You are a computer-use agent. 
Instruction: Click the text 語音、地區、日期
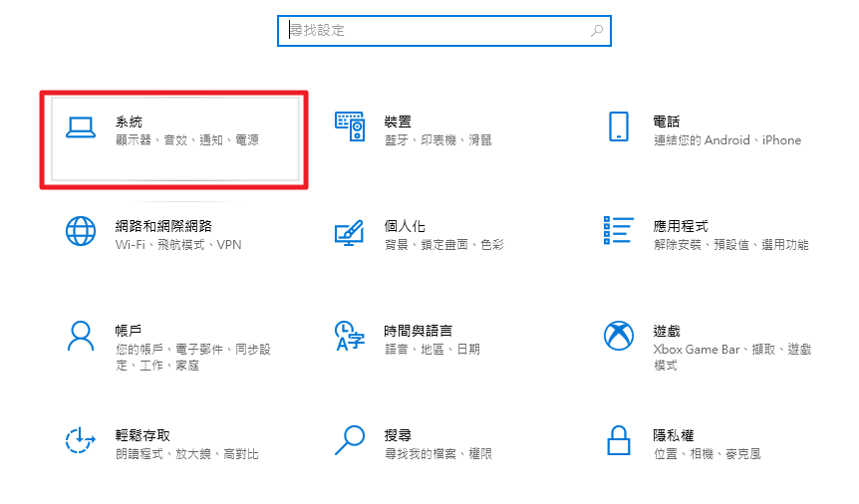[432, 350]
